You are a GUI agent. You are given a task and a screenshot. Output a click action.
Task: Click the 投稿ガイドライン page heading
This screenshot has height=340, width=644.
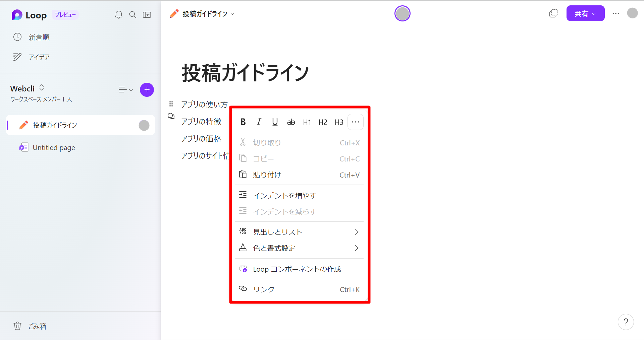[245, 73]
